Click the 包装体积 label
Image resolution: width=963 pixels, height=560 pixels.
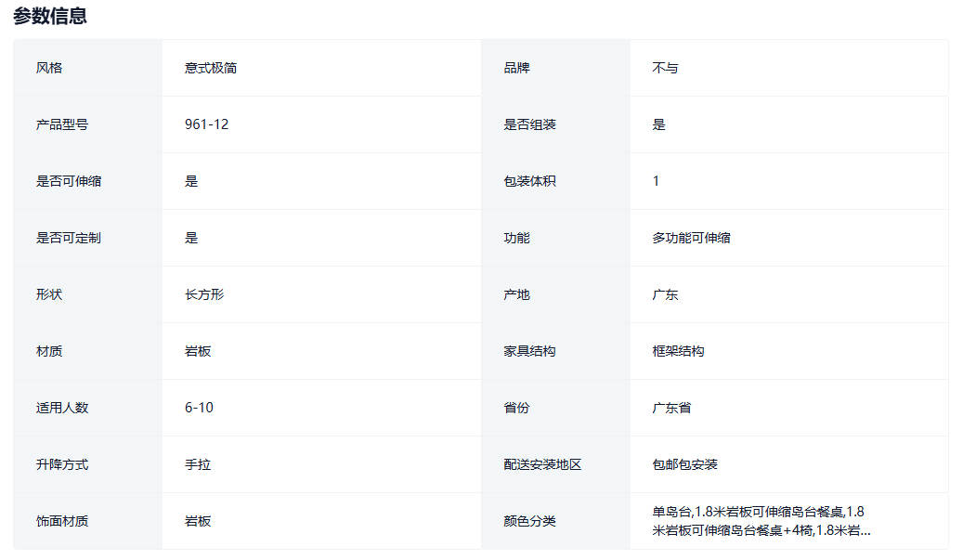pyautogui.click(x=529, y=181)
